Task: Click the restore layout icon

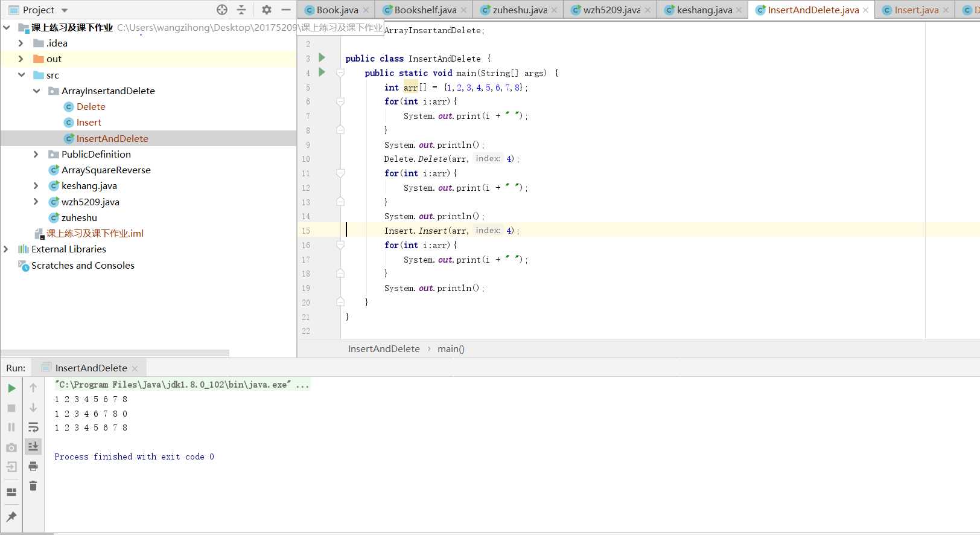Action: [x=11, y=492]
